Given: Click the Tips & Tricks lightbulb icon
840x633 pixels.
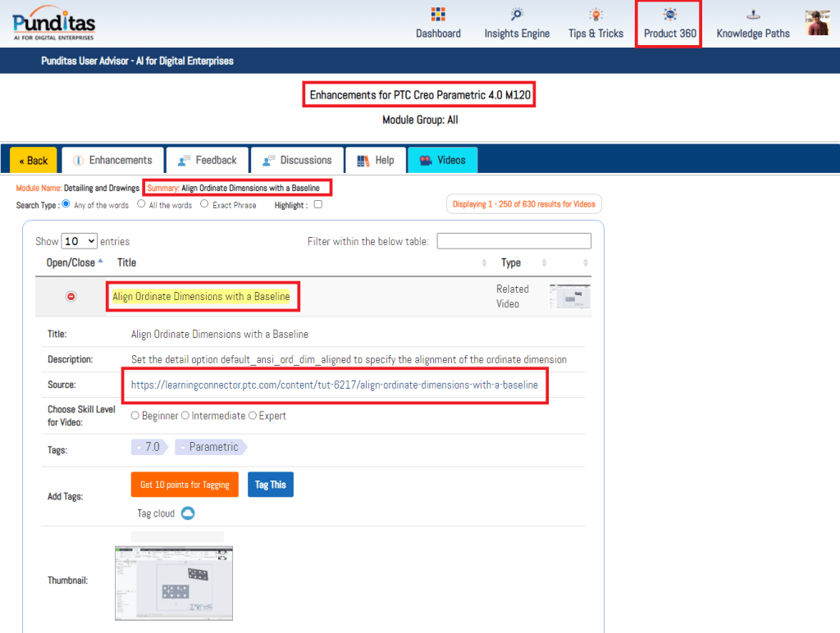Looking at the screenshot, I should (x=596, y=15).
